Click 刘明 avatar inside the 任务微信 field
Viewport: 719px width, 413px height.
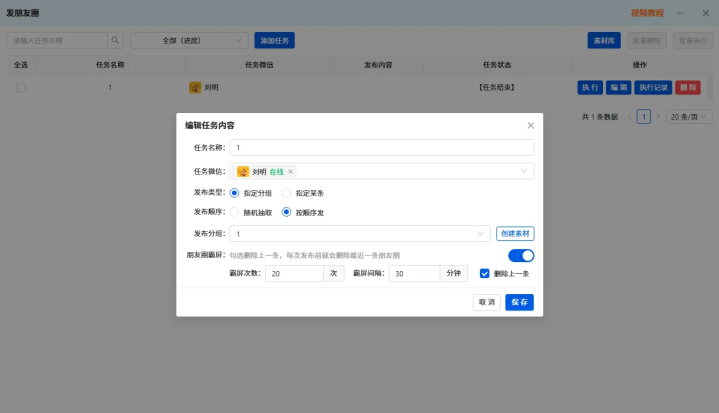tap(243, 171)
